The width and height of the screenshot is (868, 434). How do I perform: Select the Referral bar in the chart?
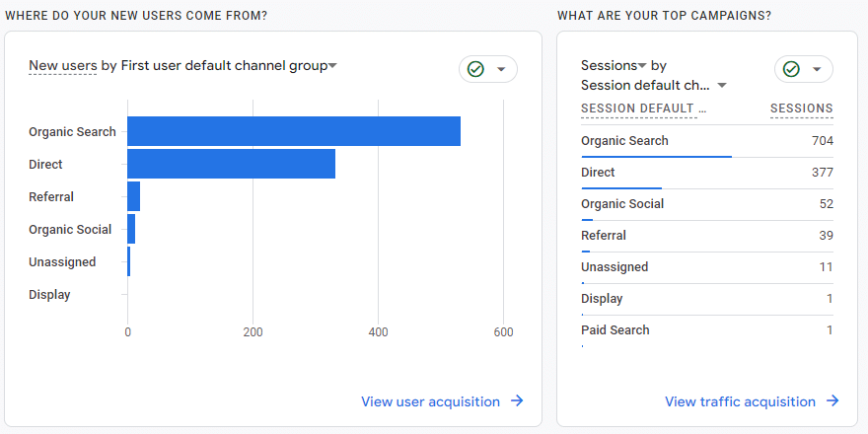[x=134, y=196]
